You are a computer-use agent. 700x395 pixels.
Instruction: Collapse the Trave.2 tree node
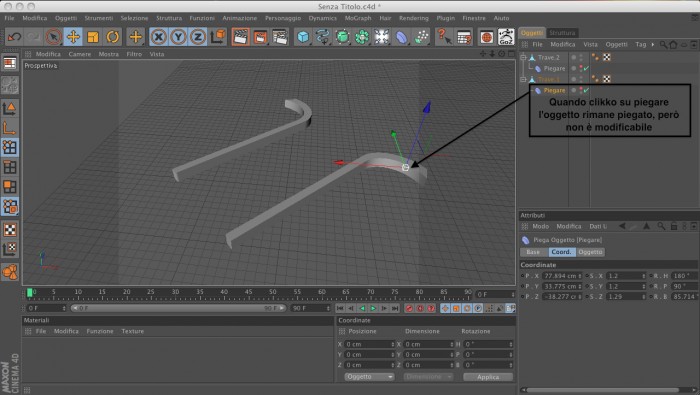click(x=523, y=57)
